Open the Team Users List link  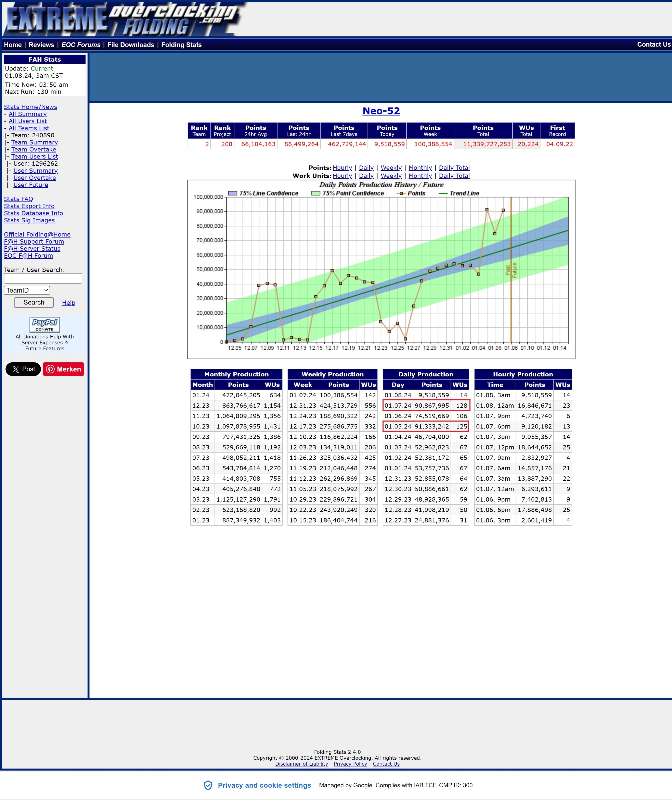click(x=35, y=156)
